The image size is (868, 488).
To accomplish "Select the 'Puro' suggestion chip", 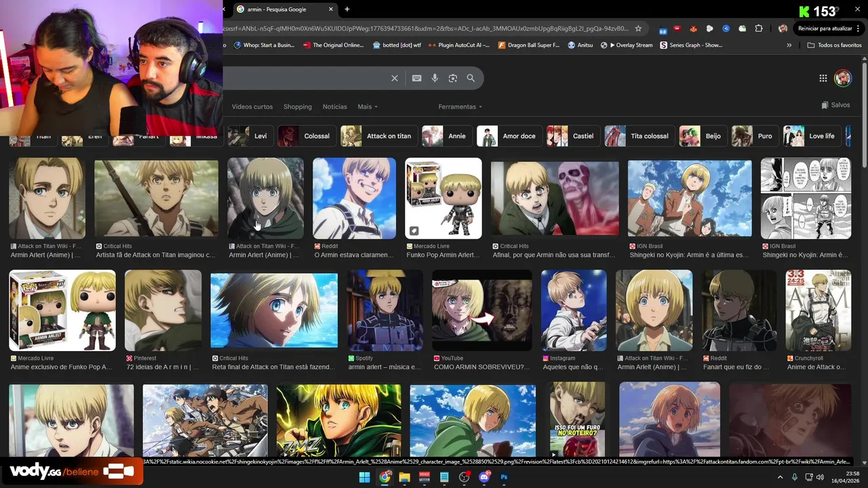I will pos(755,136).
